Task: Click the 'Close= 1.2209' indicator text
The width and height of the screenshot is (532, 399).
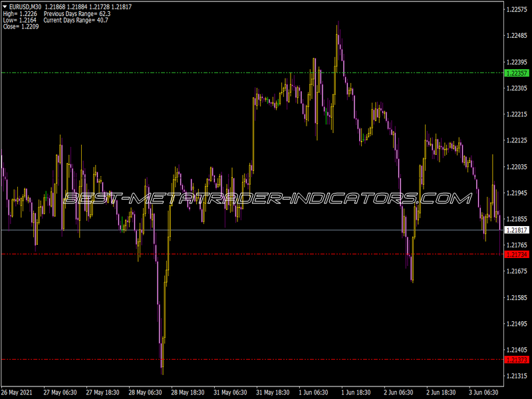Action: (x=21, y=27)
